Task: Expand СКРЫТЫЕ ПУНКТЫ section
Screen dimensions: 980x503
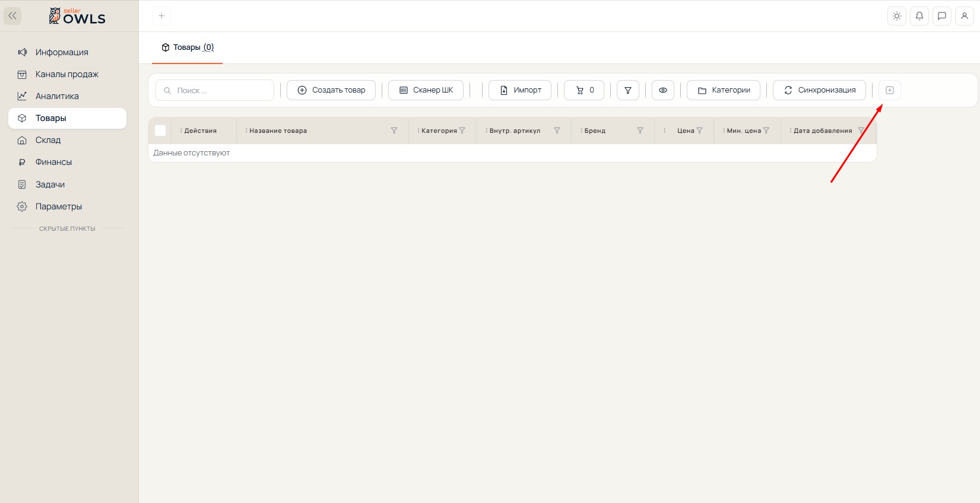Action: coord(67,228)
